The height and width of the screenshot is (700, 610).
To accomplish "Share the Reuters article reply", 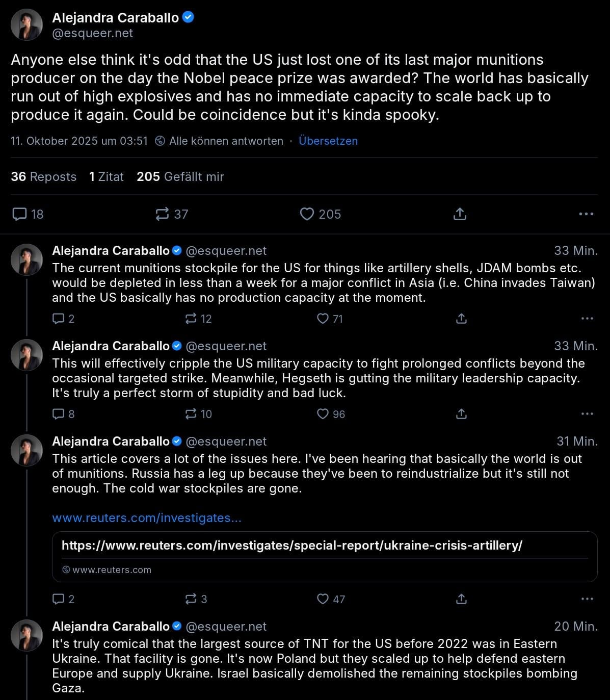I will pos(461,599).
